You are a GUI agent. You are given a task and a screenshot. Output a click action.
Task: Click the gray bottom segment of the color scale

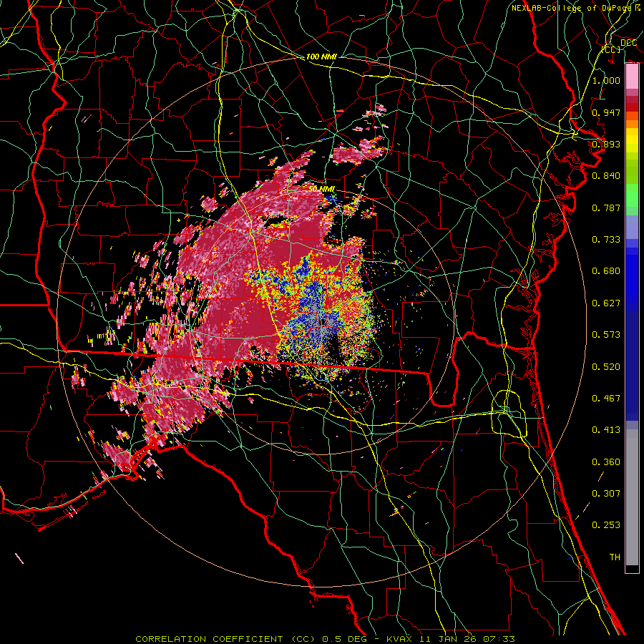pos(632,497)
